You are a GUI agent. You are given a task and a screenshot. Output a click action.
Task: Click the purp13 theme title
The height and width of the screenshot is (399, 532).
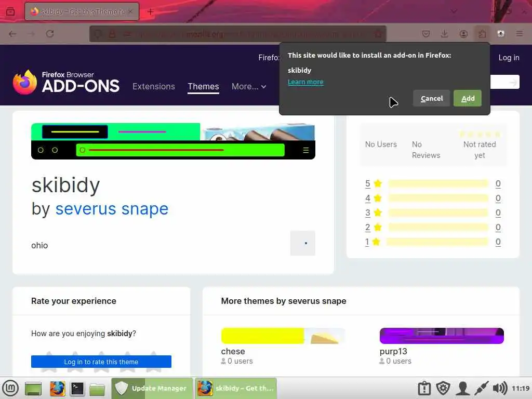[x=393, y=352]
